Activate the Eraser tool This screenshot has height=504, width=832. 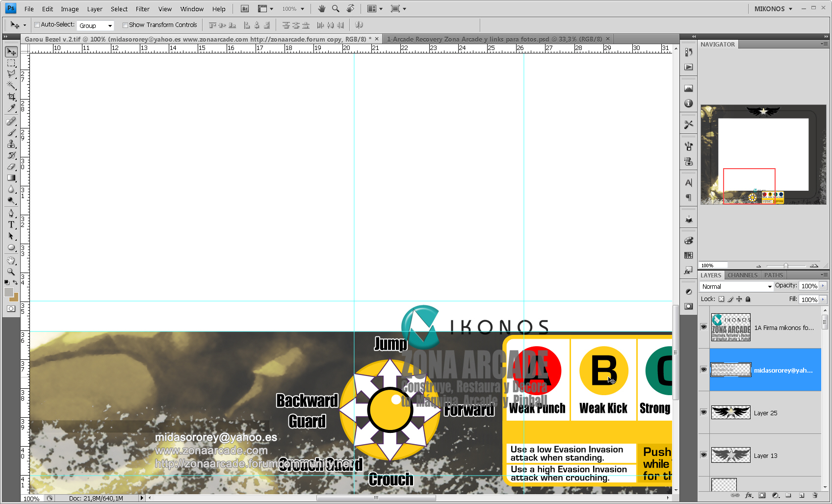11,166
